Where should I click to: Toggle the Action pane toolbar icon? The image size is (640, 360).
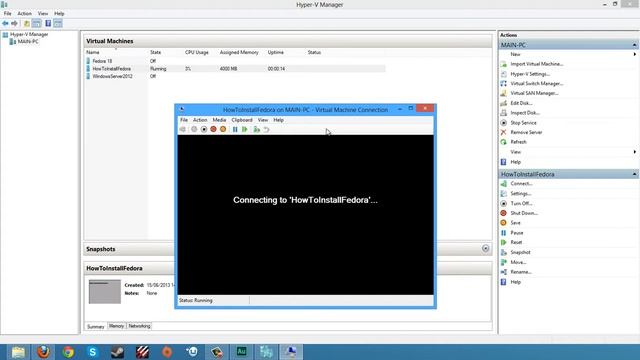[58, 23]
